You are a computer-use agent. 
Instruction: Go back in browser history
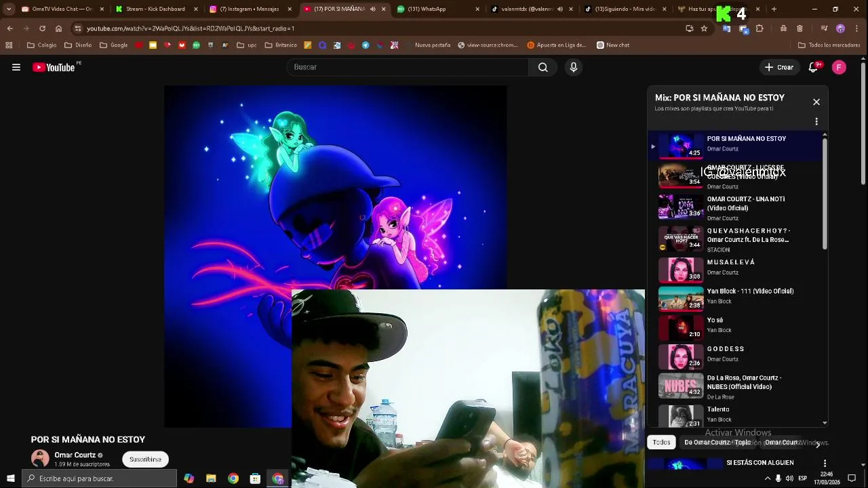click(9, 28)
